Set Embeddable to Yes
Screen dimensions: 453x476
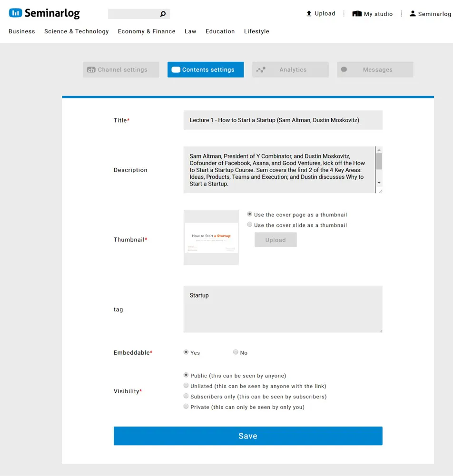click(186, 352)
